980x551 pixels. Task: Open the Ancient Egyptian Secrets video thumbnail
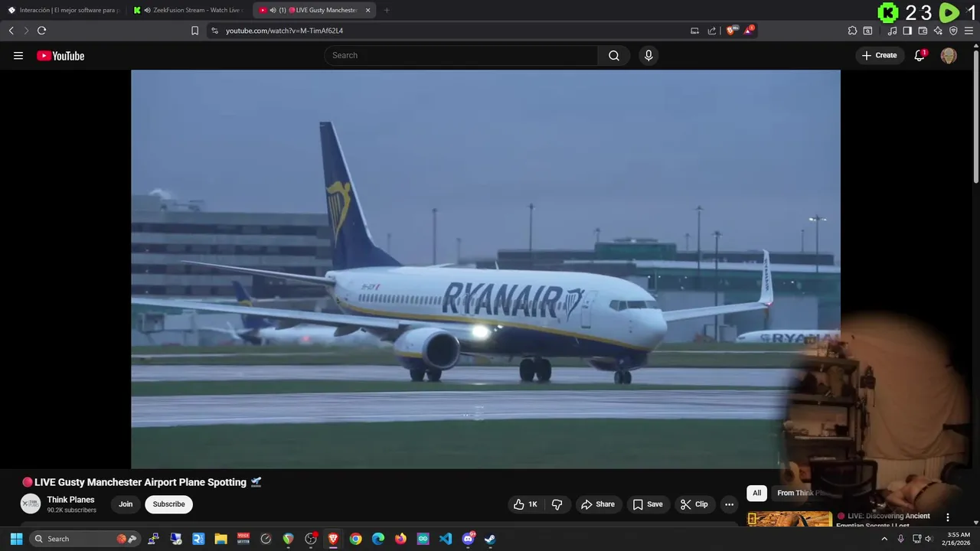coord(789,519)
